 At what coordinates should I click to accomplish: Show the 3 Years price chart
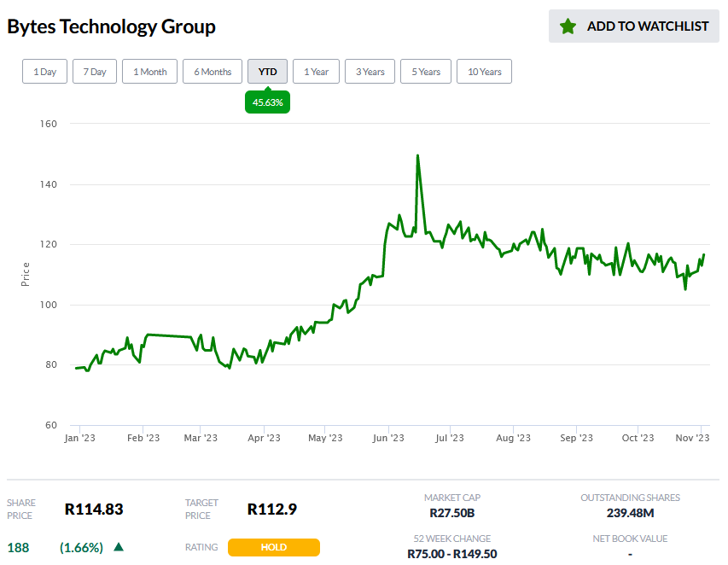370,72
